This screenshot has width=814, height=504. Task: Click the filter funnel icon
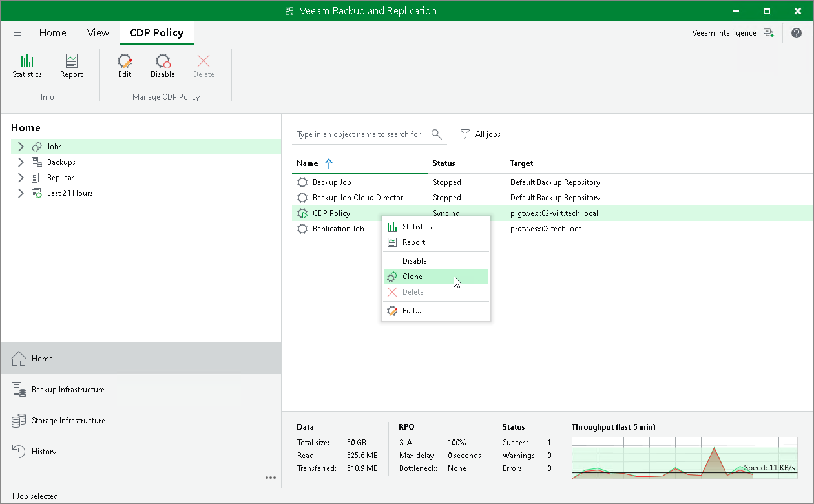(465, 134)
